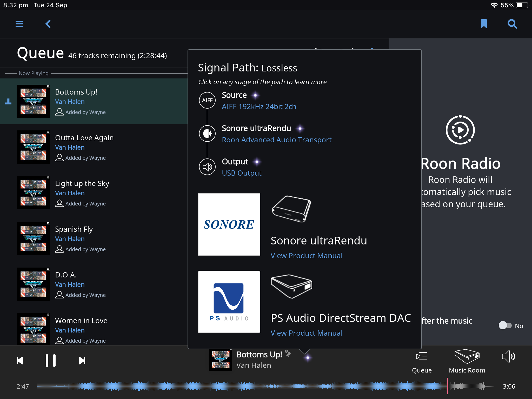Click '46 tracks remaining (2:28:44)' text
The width and height of the screenshot is (532, 399).
(117, 56)
